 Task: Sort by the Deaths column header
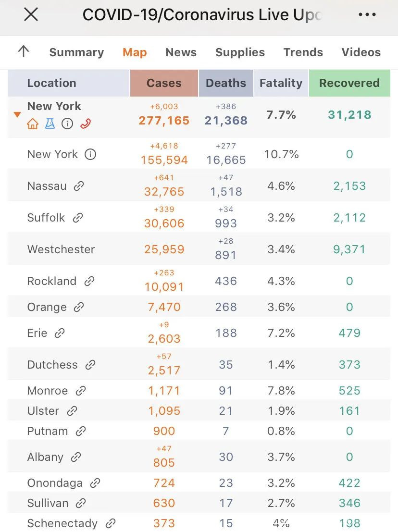pyautogui.click(x=225, y=83)
